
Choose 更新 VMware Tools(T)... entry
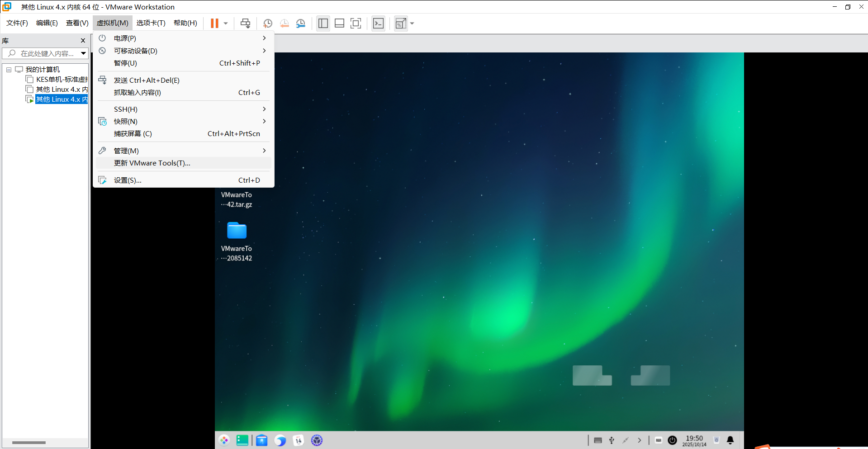coord(184,163)
